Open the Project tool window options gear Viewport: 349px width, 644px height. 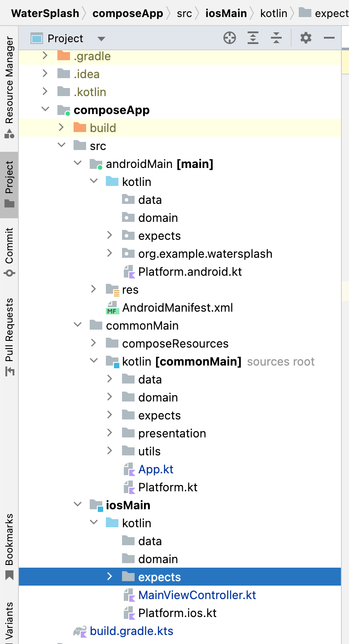[305, 38]
